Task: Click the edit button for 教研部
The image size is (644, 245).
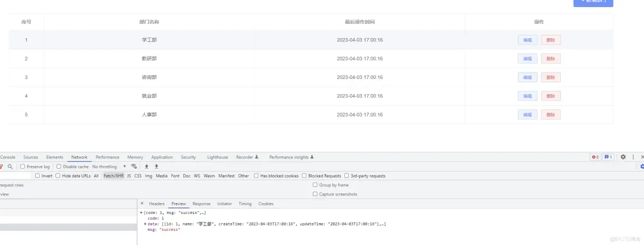Action: click(x=528, y=59)
